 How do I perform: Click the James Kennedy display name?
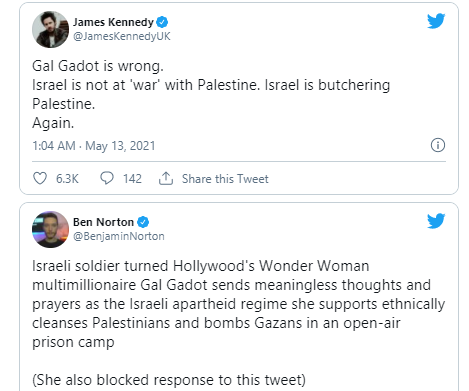pos(113,22)
